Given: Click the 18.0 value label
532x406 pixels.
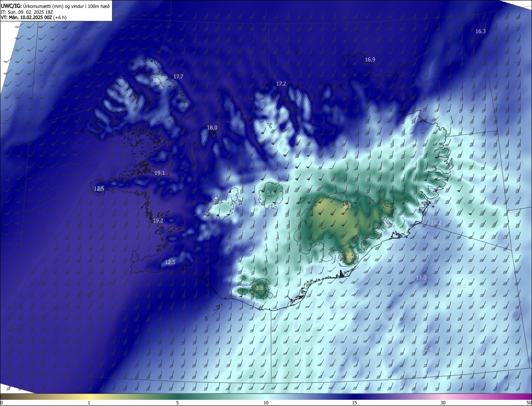Looking at the screenshot, I should pyautogui.click(x=212, y=128).
